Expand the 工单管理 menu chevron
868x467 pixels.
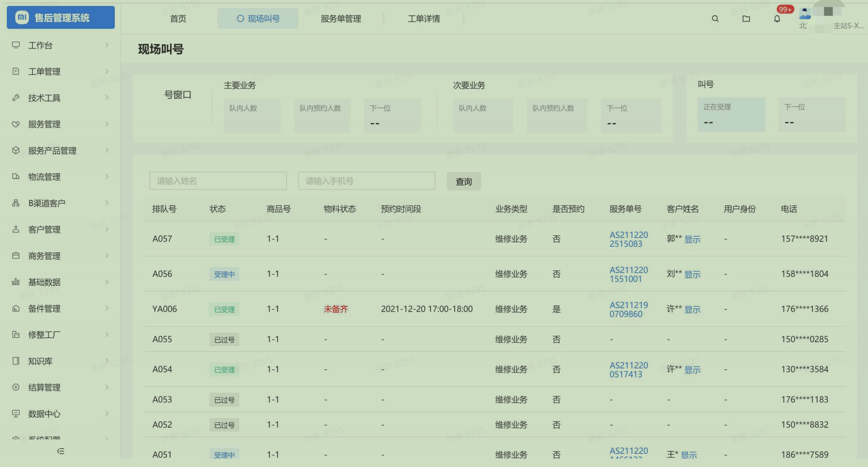107,71
